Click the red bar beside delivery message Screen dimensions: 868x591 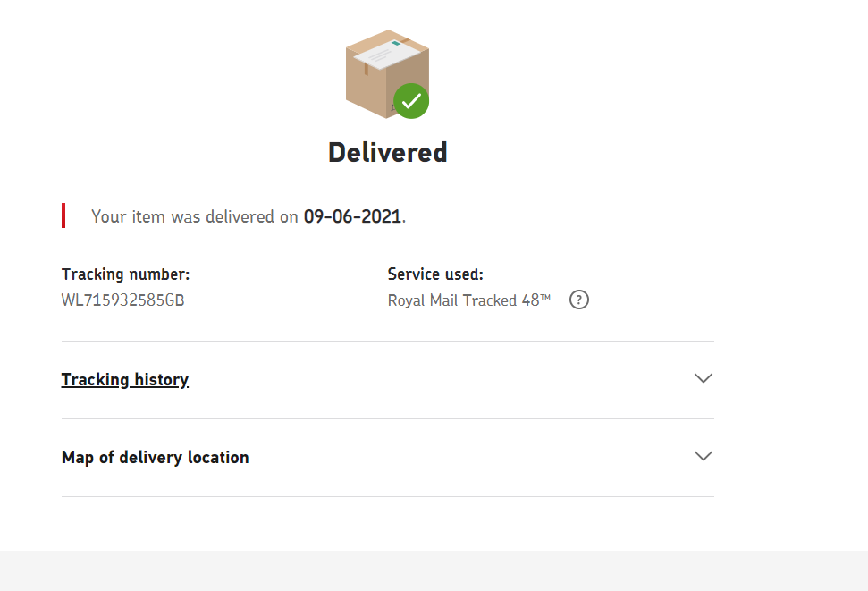pyautogui.click(x=63, y=215)
